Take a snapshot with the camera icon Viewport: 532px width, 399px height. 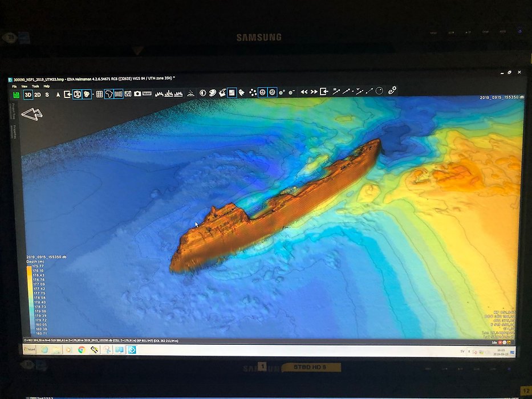point(137,94)
